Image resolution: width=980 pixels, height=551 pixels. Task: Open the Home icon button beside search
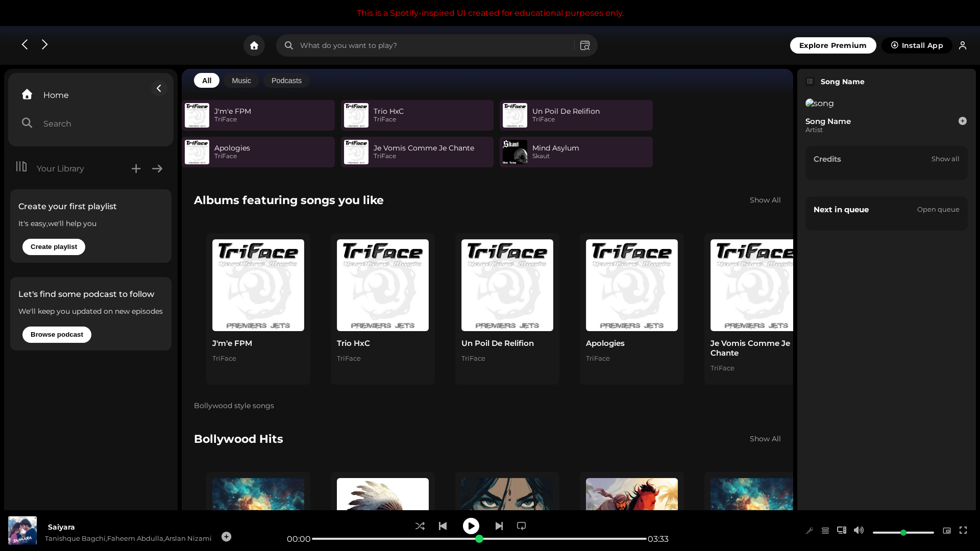pyautogui.click(x=254, y=45)
